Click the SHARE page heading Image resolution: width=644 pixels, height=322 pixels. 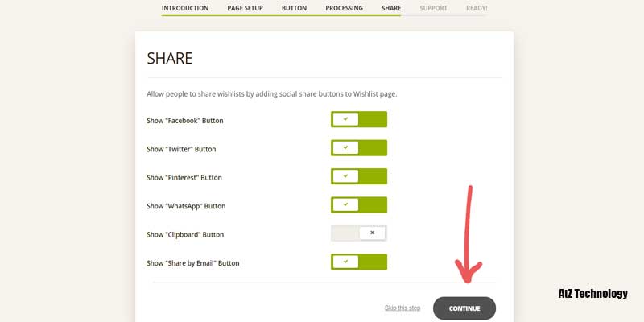pos(170,59)
